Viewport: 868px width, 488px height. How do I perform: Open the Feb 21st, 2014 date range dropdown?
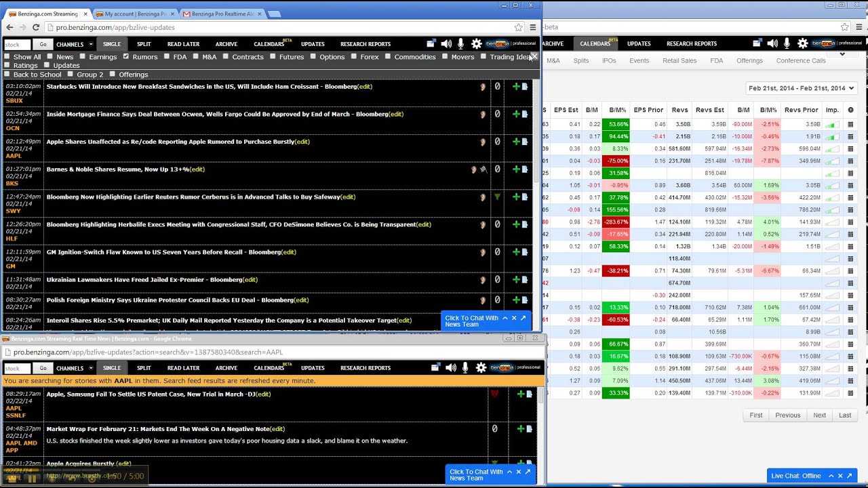click(802, 88)
